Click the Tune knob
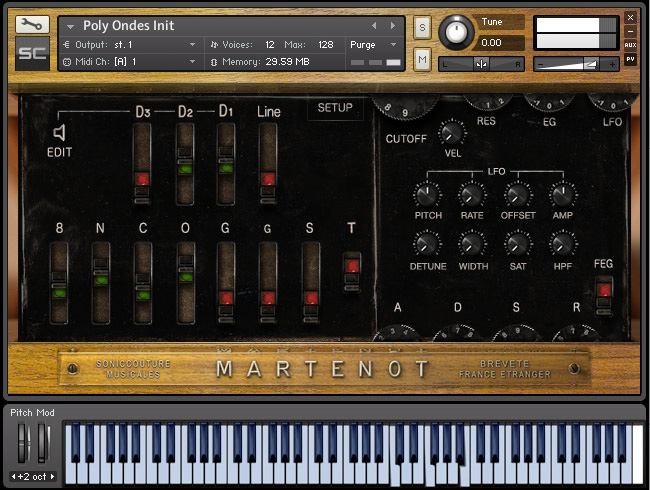 pos(456,32)
